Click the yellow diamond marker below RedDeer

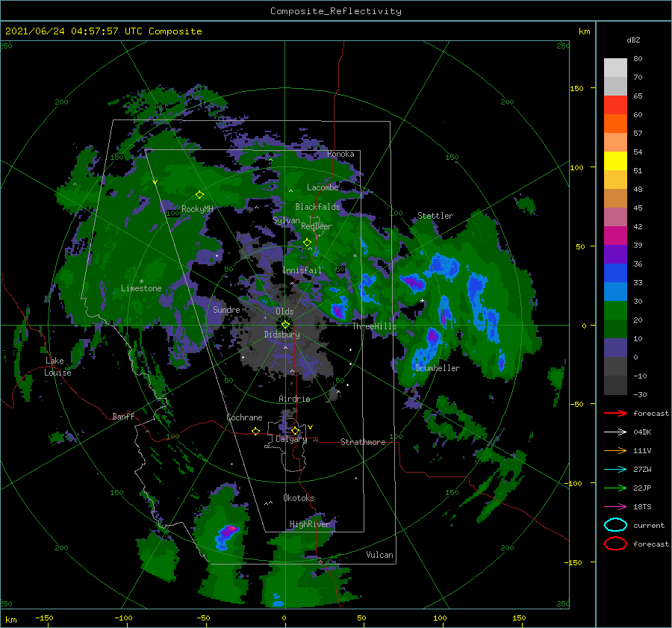(x=308, y=243)
